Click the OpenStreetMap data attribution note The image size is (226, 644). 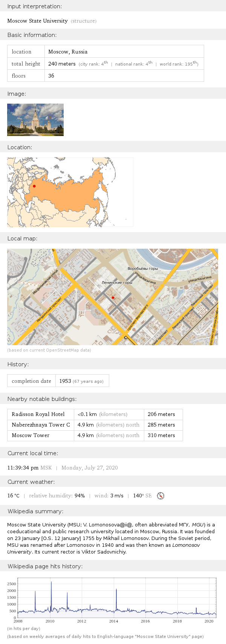(49, 350)
